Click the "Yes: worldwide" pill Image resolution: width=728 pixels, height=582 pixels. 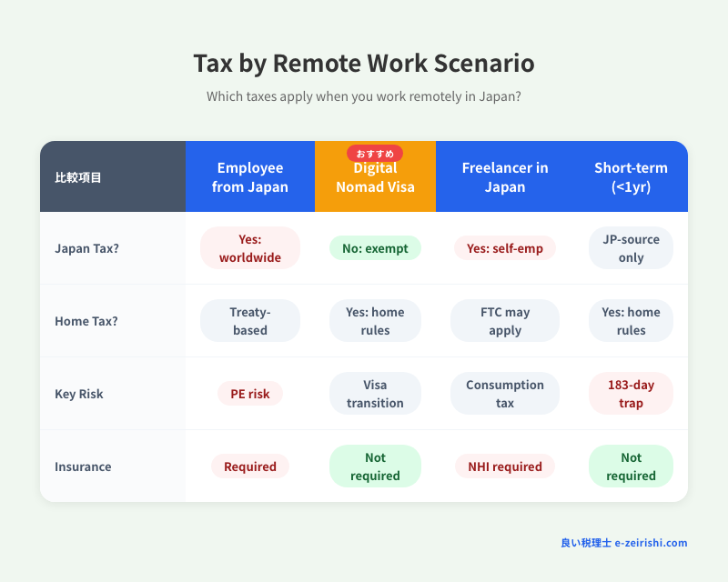point(250,247)
